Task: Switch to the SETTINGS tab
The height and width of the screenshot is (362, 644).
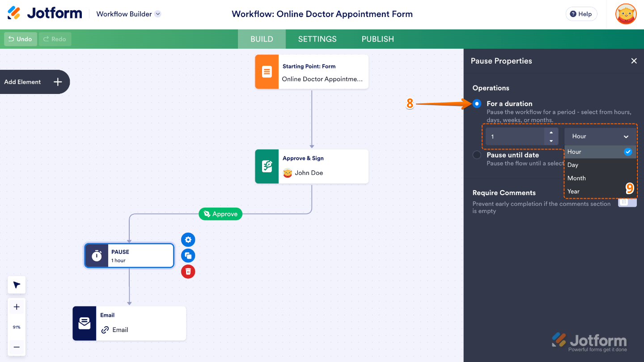Action: coord(317,39)
